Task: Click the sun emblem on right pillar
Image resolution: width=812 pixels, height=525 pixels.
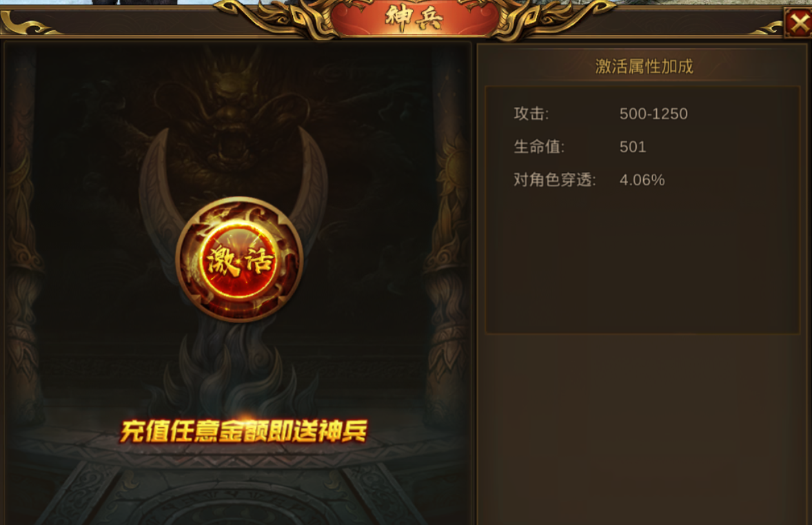Action: (451, 163)
